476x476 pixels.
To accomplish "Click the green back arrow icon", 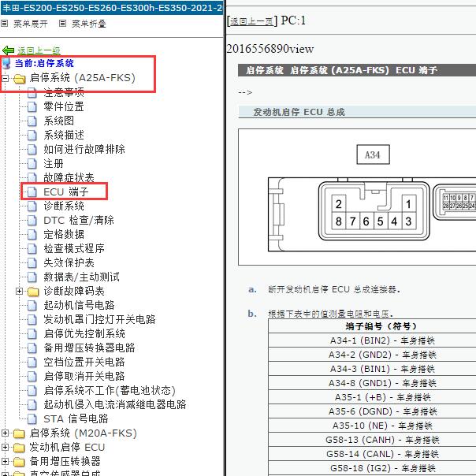I will tap(8, 50).
